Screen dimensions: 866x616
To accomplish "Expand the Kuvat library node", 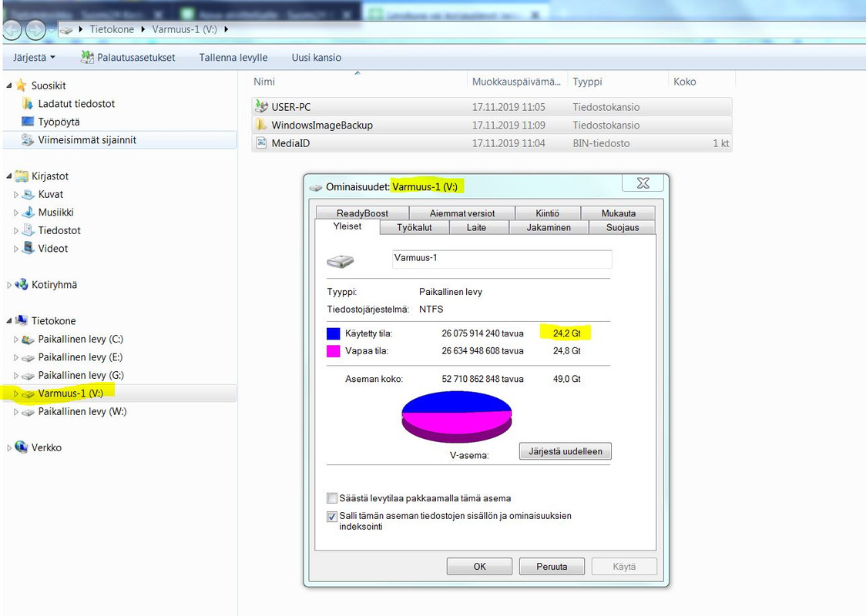I will pyautogui.click(x=15, y=194).
